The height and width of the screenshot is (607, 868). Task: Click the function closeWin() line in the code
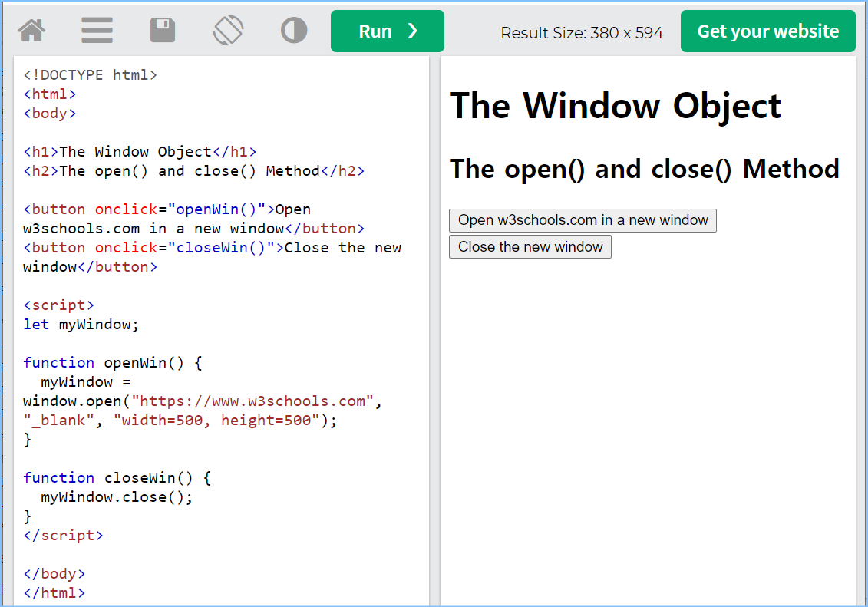(x=117, y=478)
